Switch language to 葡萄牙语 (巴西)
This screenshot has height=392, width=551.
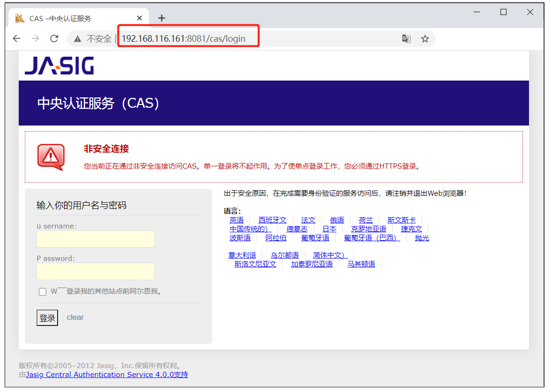point(372,238)
